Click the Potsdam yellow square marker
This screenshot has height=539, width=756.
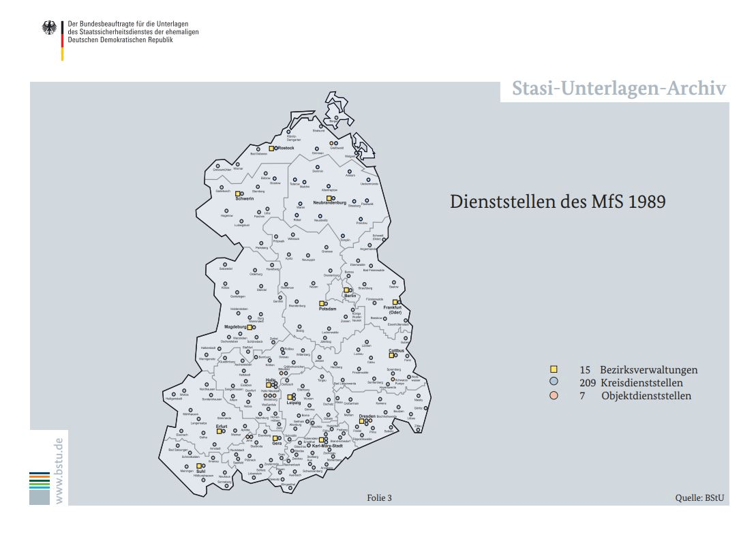(x=322, y=303)
